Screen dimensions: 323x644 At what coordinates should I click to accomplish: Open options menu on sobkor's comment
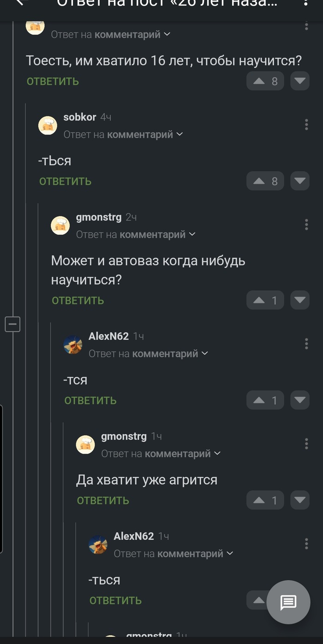tap(306, 124)
